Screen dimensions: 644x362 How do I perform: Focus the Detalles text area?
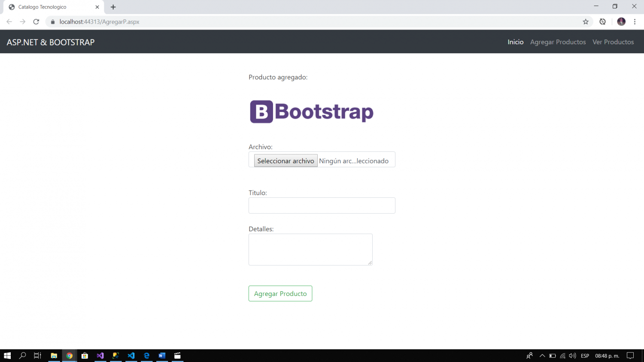[x=310, y=250]
